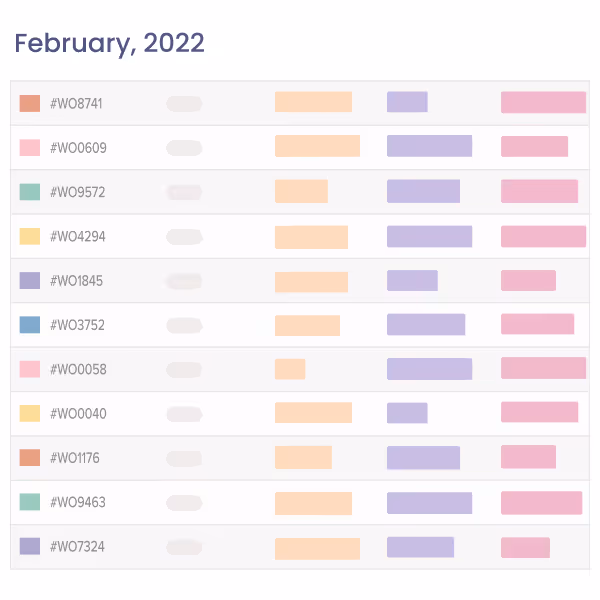Select the orange bar in #WO0058 row
This screenshot has width=600, height=600.
pyautogui.click(x=290, y=369)
